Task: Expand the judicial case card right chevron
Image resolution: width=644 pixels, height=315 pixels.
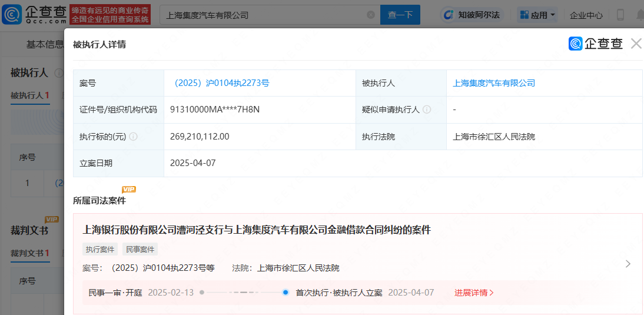Action: [628, 264]
